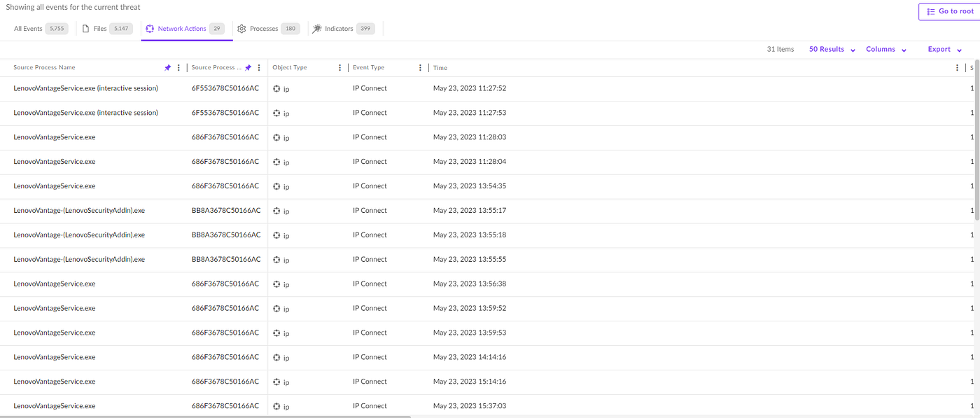The width and height of the screenshot is (980, 418).
Task: Switch to the Indicators tab
Action: tap(344, 29)
